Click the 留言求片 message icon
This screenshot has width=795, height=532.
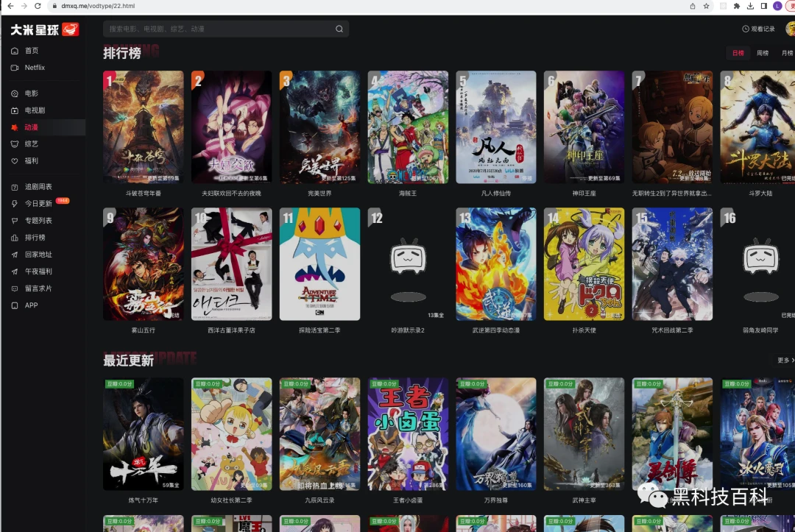coord(15,288)
